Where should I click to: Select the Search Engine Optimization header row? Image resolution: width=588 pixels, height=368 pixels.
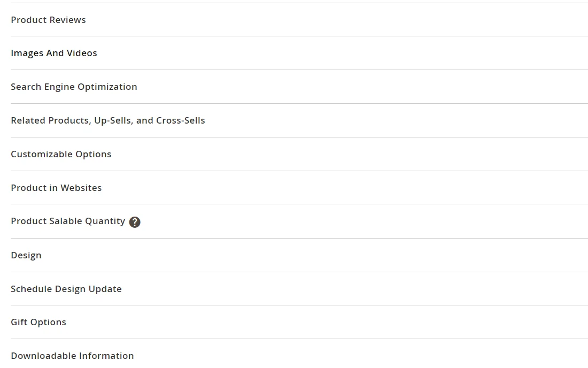pos(74,86)
